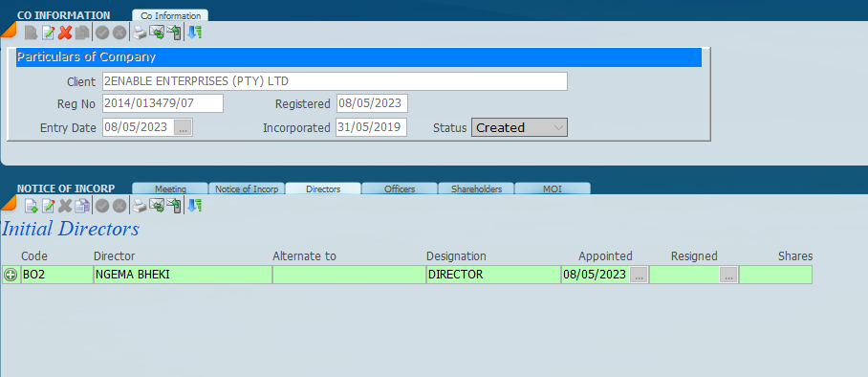Click the Client field 2ENABLE ENTERPRISES

[x=335, y=81]
